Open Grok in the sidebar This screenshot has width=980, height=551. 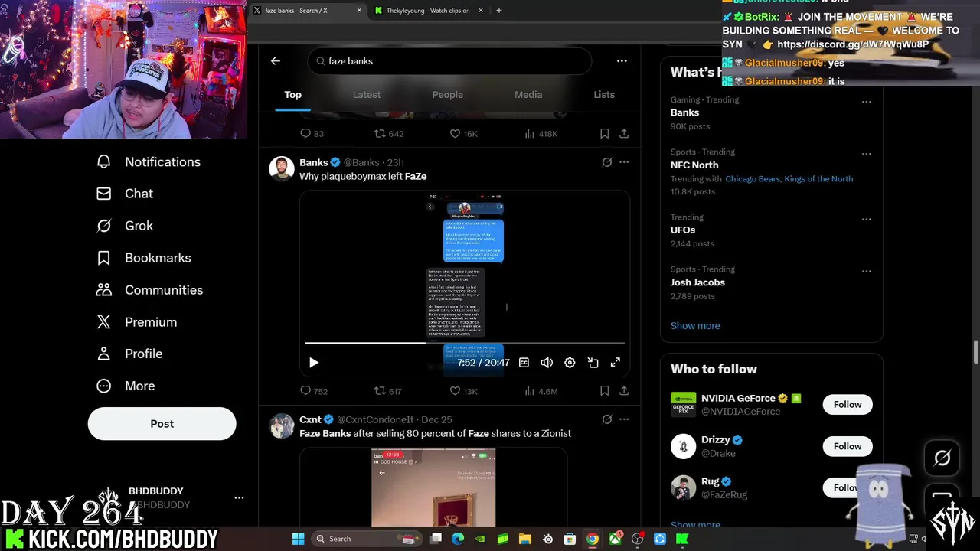(x=125, y=227)
